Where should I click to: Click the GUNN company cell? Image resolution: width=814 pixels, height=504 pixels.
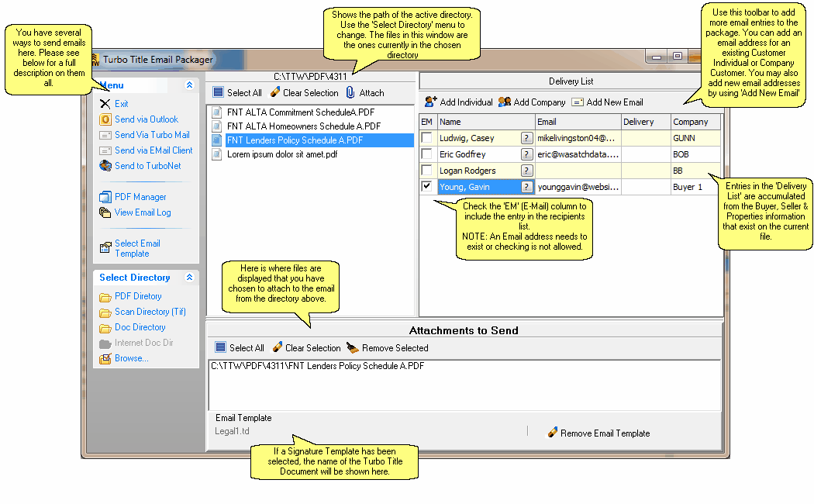pyautogui.click(x=695, y=138)
